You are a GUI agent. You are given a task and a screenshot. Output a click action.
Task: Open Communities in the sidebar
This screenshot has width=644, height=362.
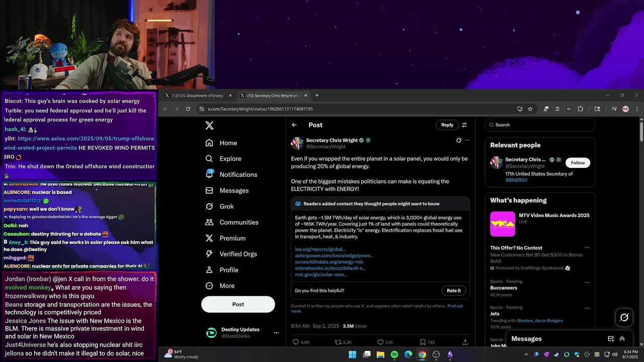point(232,222)
